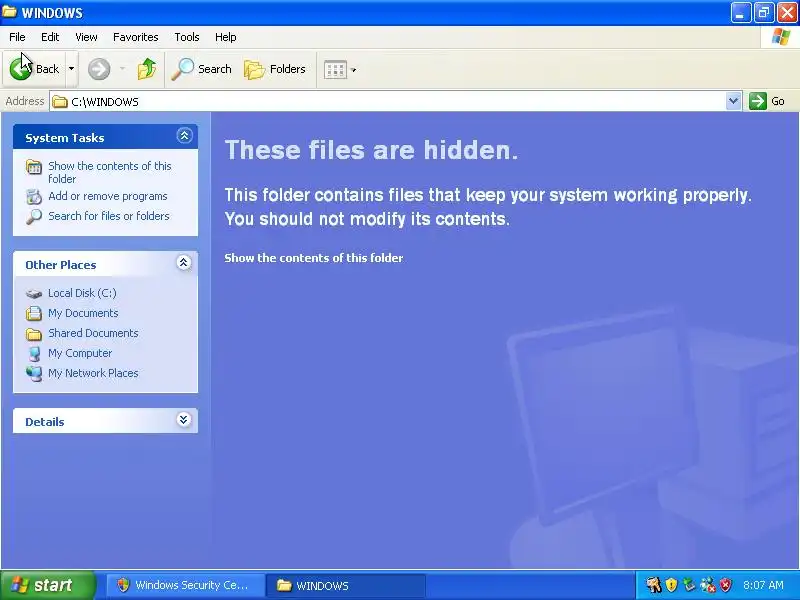Click the magnifier icon beside Search for files
The height and width of the screenshot is (600, 800).
(x=34, y=216)
